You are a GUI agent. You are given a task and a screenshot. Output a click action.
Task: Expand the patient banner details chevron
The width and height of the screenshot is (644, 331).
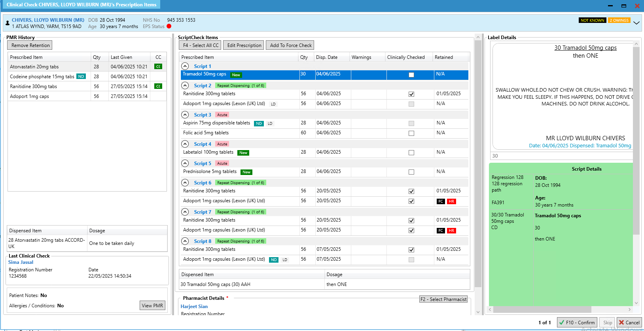coord(636,23)
